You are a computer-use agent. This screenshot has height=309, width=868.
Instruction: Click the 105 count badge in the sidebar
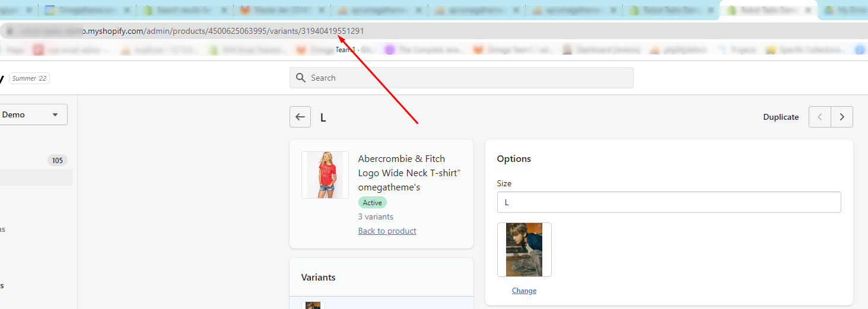tap(57, 160)
